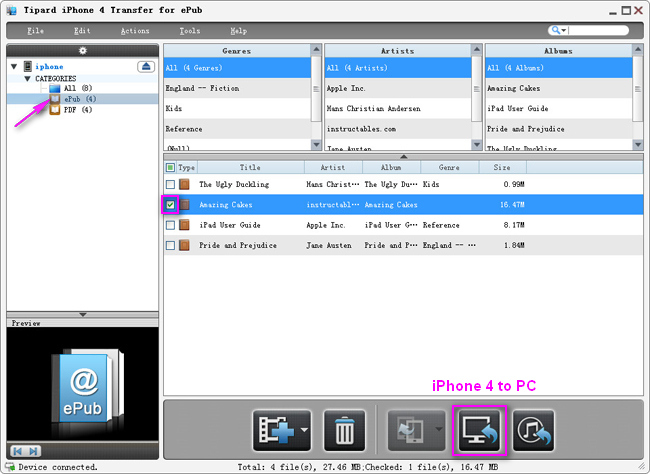
Task: Click the book icon of Pride and Prejudice
Action: point(184,245)
